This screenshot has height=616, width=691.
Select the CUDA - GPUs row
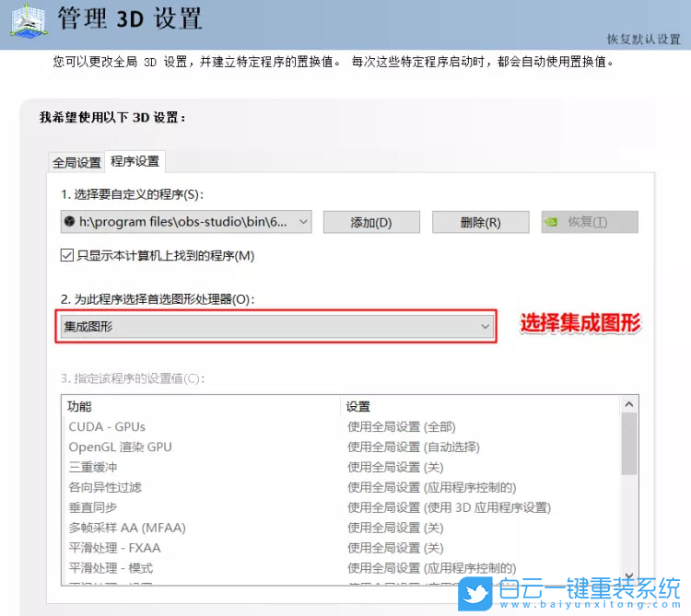341,426
